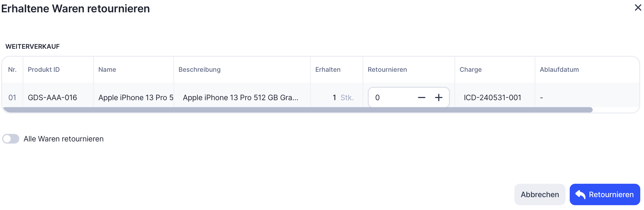644x210 pixels.
Task: Click the minus icon in Retournieren stepper
Action: click(x=421, y=97)
